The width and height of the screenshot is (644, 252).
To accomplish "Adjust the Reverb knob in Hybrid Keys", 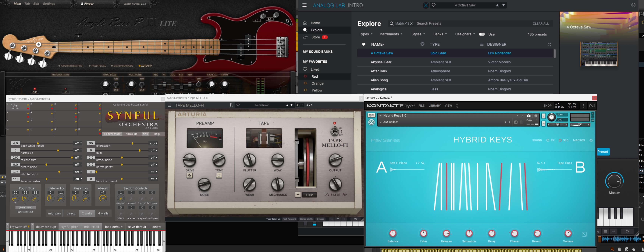I will [537, 233].
